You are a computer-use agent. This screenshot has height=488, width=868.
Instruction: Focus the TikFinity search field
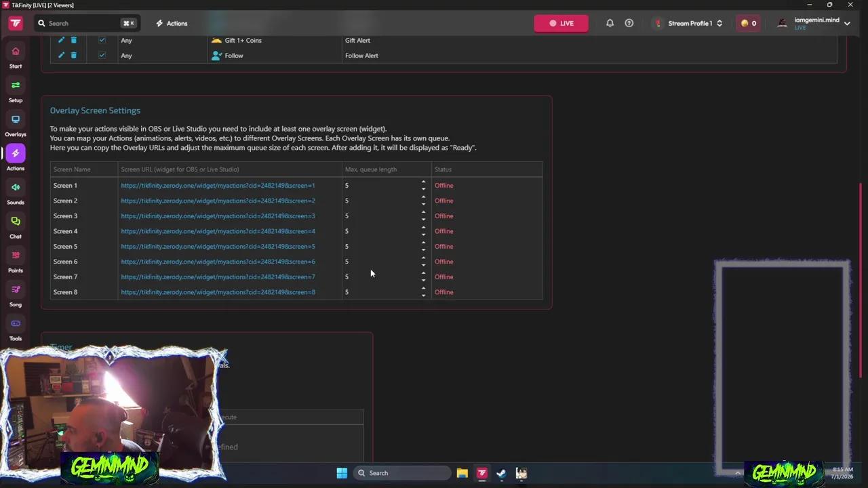(85, 23)
